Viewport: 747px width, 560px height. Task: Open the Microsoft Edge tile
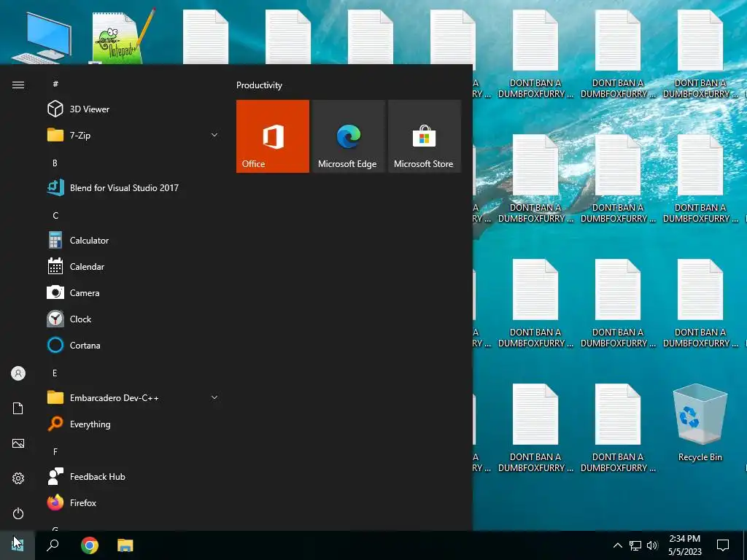[x=348, y=136]
